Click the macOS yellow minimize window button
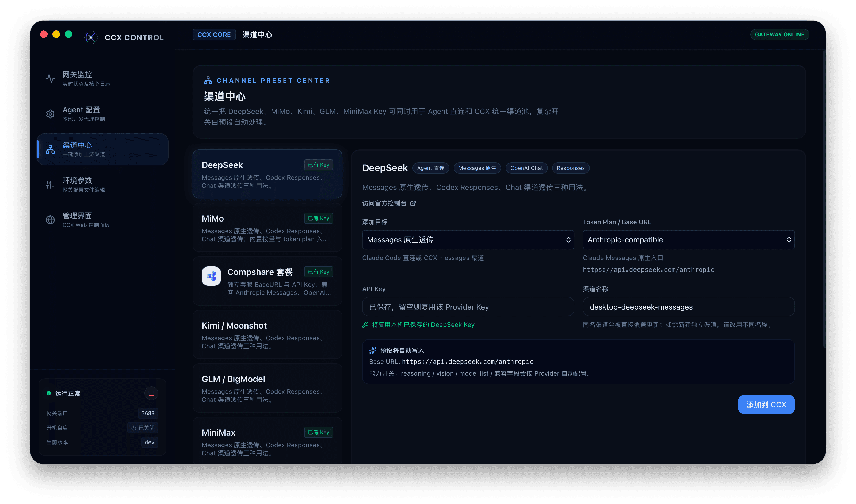 [56, 34]
